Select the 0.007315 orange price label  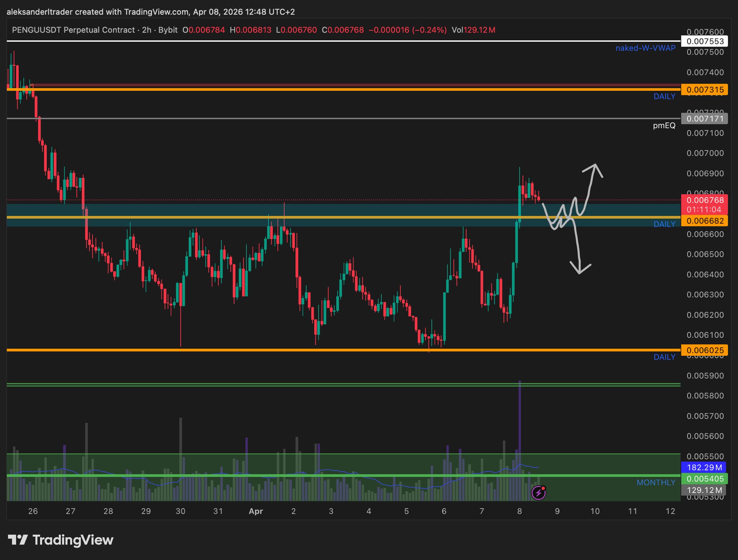(704, 90)
